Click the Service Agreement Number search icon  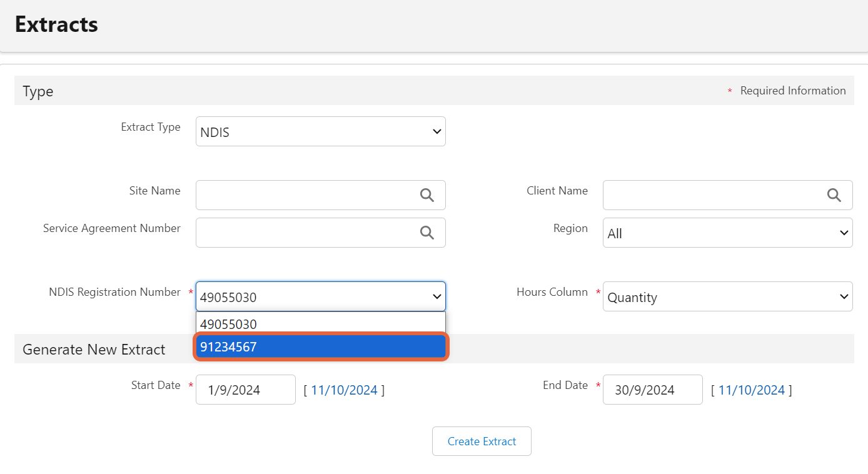tap(427, 233)
